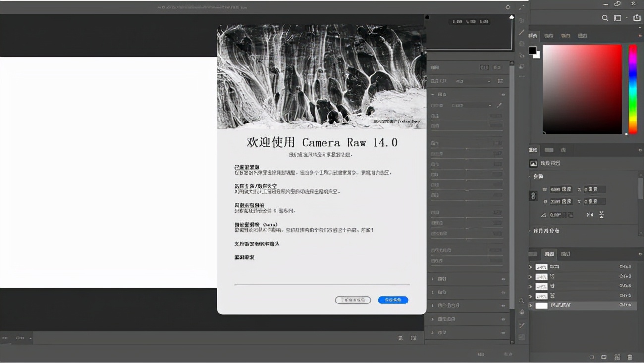
Task: Click the create new channel icon
Action: coord(617,357)
